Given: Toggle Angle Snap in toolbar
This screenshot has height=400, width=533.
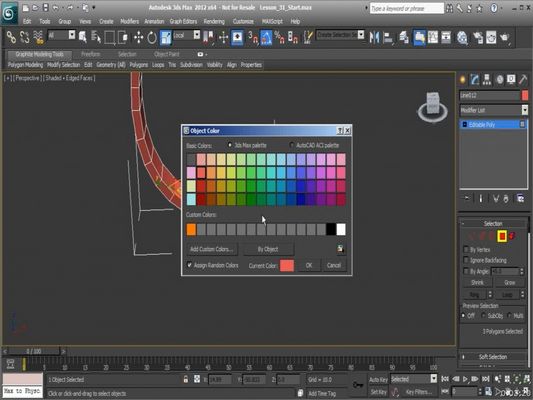Looking at the screenshot, I should pos(265,37).
